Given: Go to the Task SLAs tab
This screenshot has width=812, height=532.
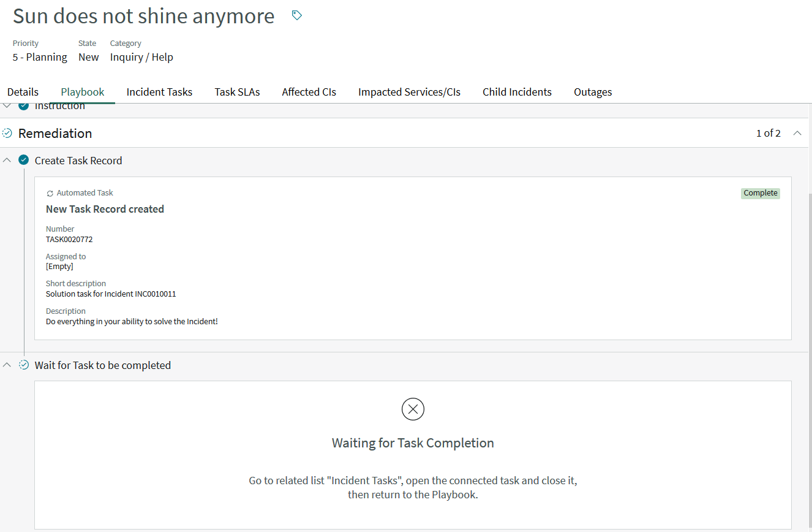Looking at the screenshot, I should 237,92.
